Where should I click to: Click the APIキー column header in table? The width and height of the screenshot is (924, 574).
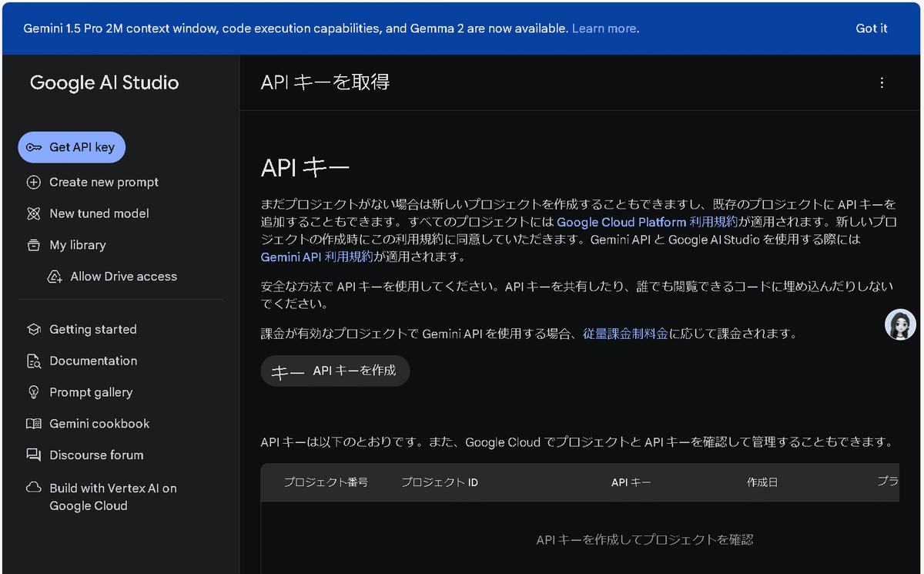[x=631, y=482]
